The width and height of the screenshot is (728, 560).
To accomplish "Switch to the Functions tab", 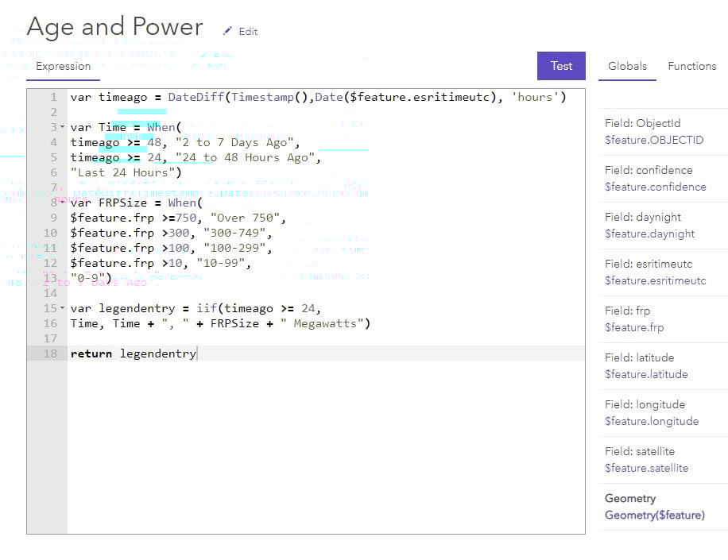I will point(691,67).
